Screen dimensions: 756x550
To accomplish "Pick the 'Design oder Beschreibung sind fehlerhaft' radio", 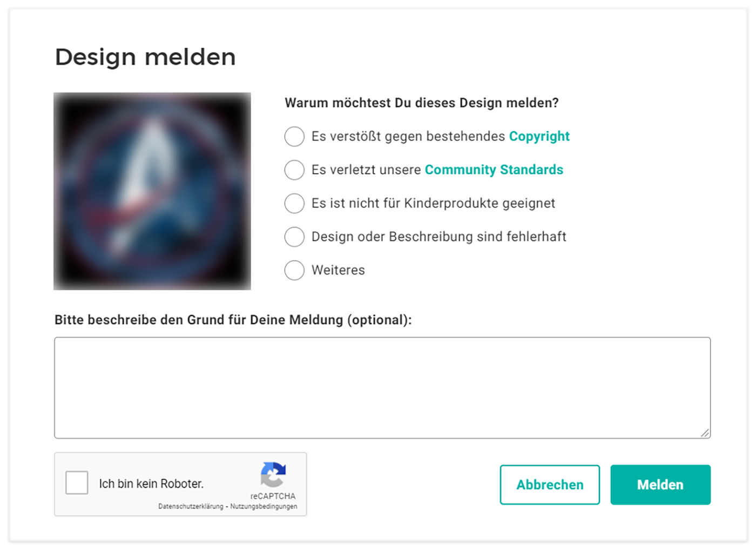I will point(294,237).
